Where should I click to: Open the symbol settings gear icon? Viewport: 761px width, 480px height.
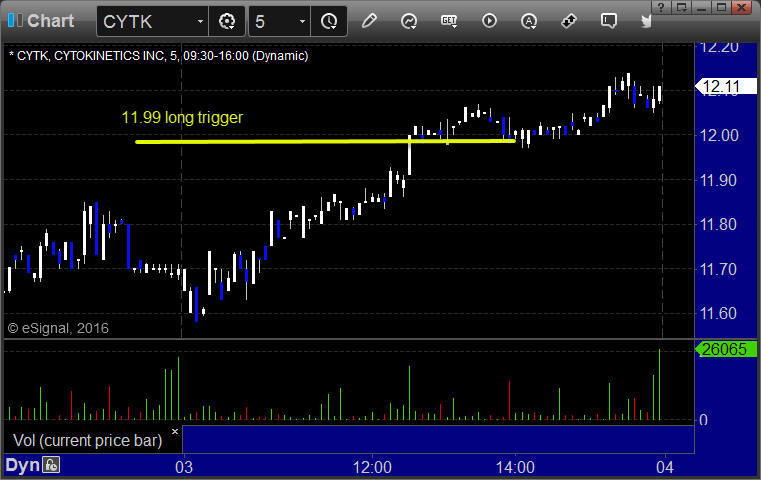point(227,21)
